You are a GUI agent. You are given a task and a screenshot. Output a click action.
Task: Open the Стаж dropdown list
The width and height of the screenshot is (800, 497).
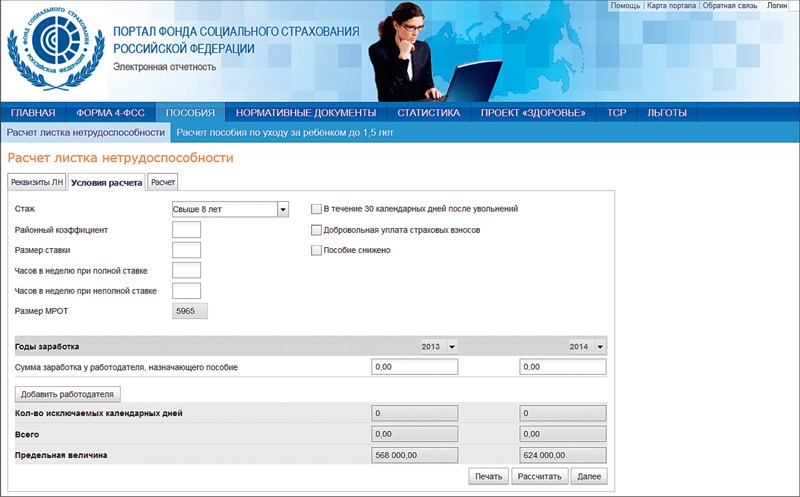click(x=283, y=209)
